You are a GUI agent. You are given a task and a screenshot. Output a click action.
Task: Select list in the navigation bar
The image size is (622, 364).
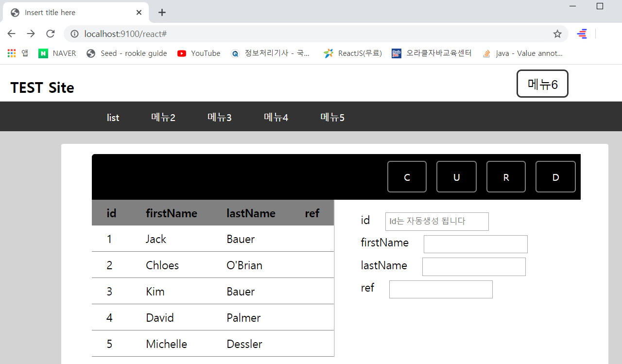(113, 117)
